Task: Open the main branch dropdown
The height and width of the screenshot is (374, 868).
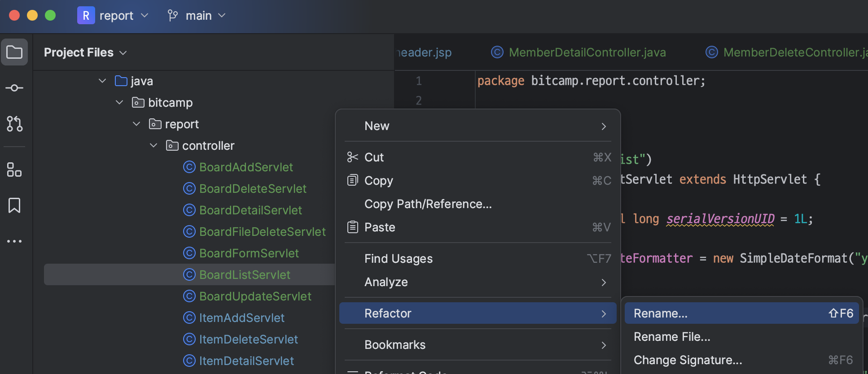Action: click(x=197, y=16)
